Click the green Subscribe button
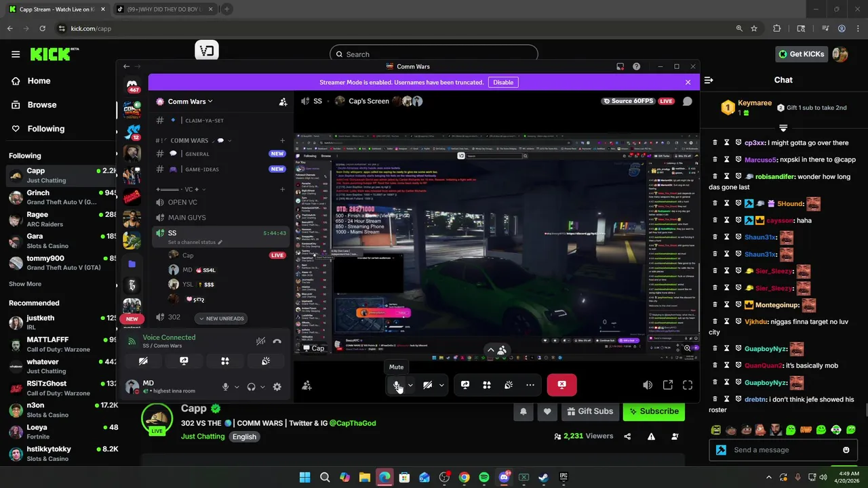The image size is (868, 488). point(654,411)
